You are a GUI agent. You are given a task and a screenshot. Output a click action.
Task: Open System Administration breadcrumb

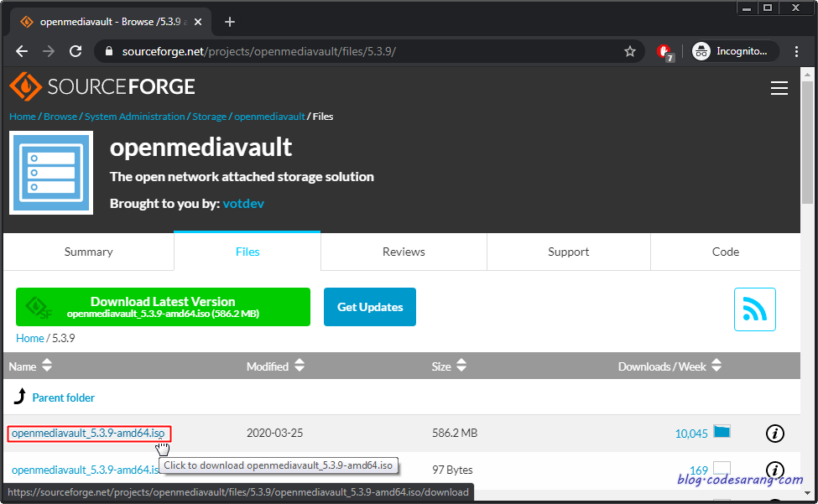point(134,117)
